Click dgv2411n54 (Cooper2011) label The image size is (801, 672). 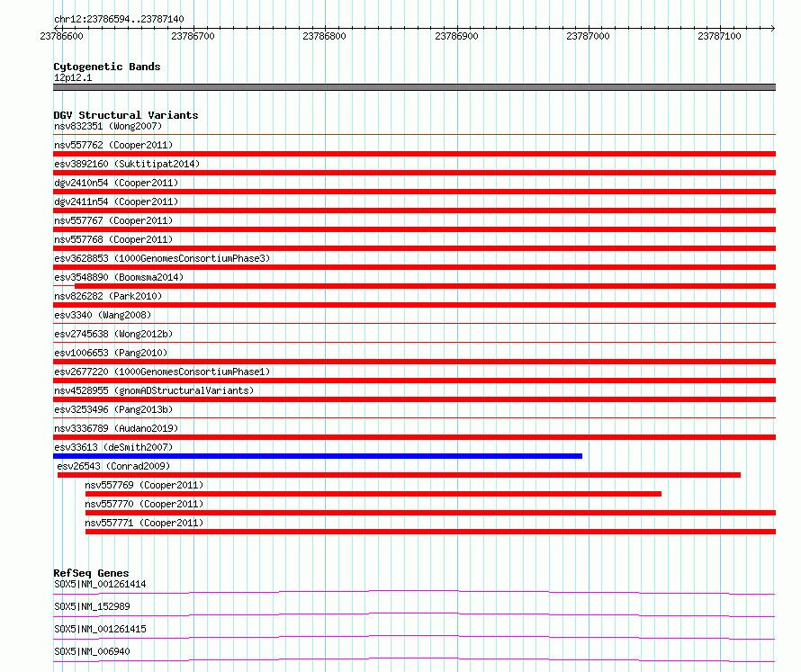[116, 202]
